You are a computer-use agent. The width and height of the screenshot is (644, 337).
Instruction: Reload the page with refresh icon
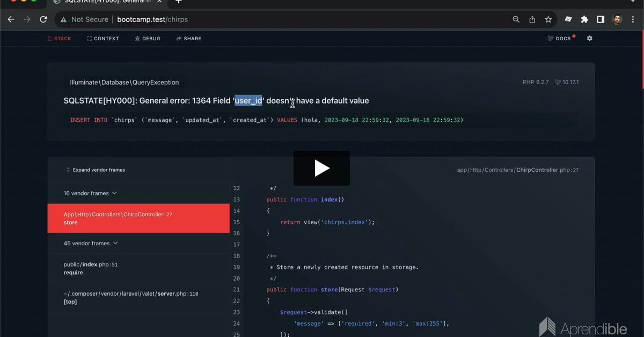(43, 19)
